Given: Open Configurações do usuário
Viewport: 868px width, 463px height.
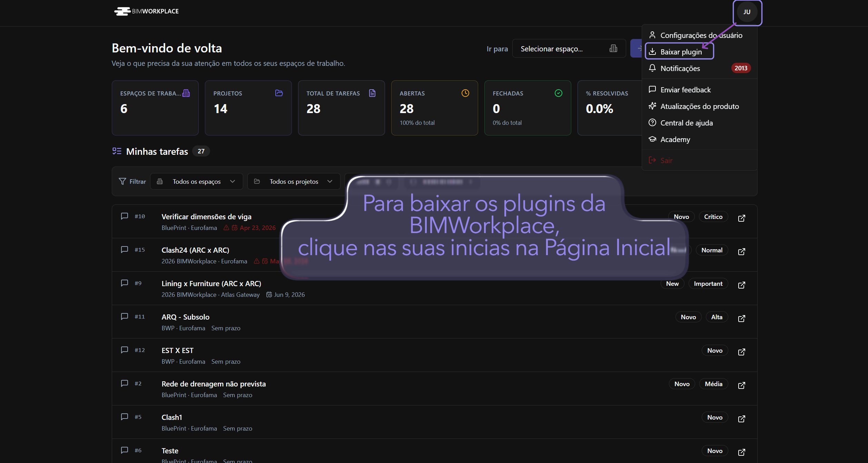Looking at the screenshot, I should (x=699, y=35).
